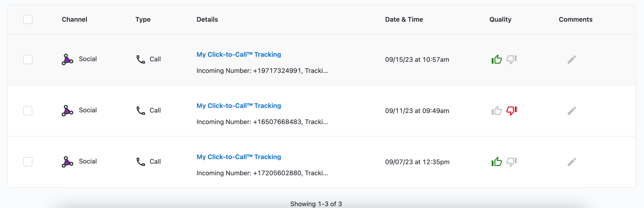The width and height of the screenshot is (644, 208).
Task: Click green thumbs up on 09/07/23 call
Action: click(497, 162)
